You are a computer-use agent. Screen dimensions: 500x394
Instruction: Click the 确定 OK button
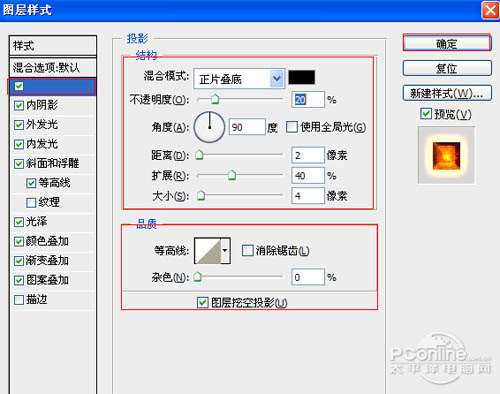447,43
